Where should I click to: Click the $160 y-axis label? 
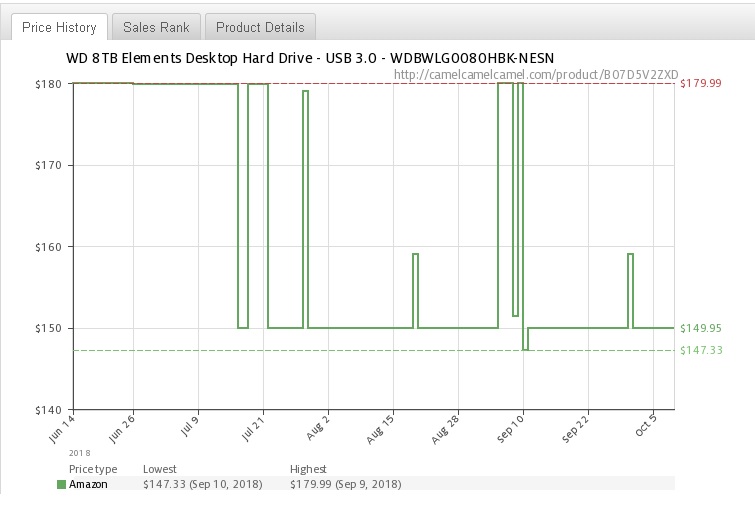pyautogui.click(x=48, y=247)
